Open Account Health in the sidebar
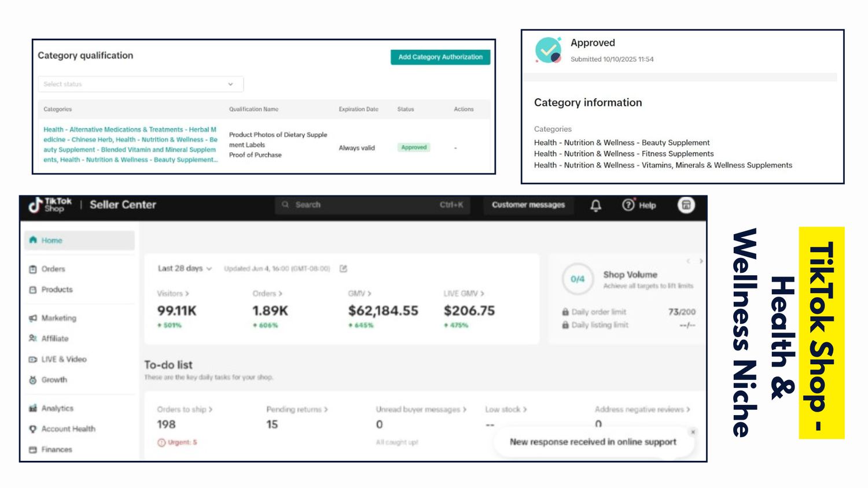The height and width of the screenshot is (488, 868). [68, 429]
